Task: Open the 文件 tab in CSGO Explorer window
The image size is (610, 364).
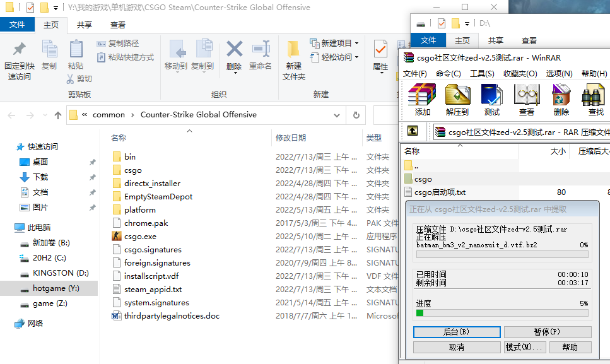Action: pos(17,25)
